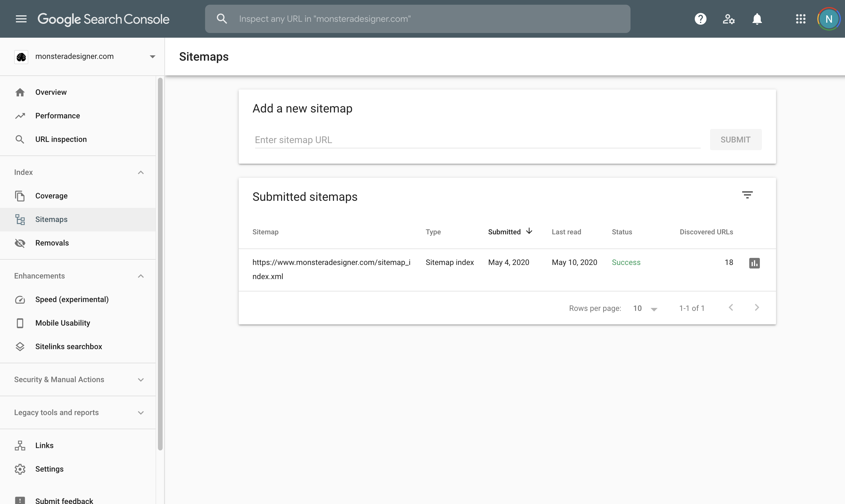The height and width of the screenshot is (504, 845).
Task: Go to the next page of sitemaps
Action: (757, 308)
